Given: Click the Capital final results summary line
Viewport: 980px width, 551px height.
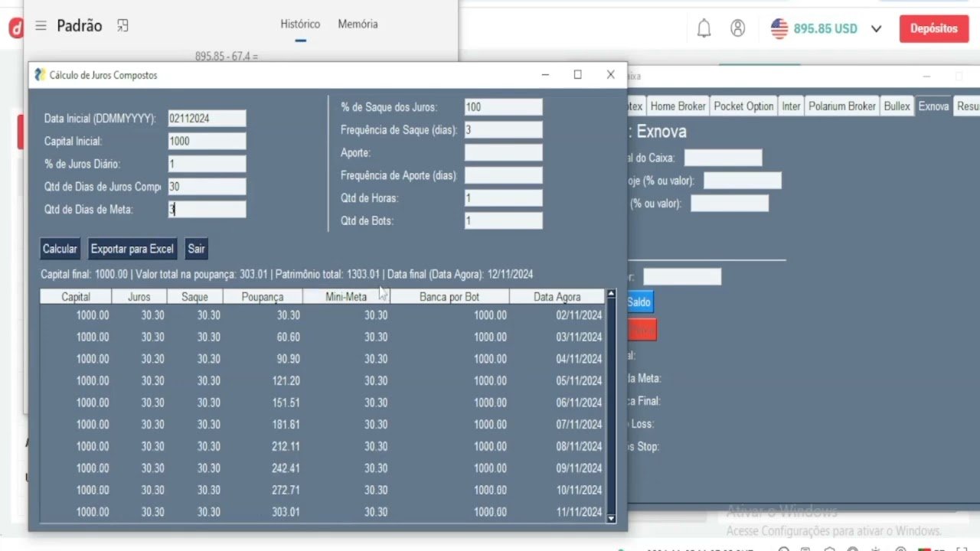Looking at the screenshot, I should click(x=286, y=274).
